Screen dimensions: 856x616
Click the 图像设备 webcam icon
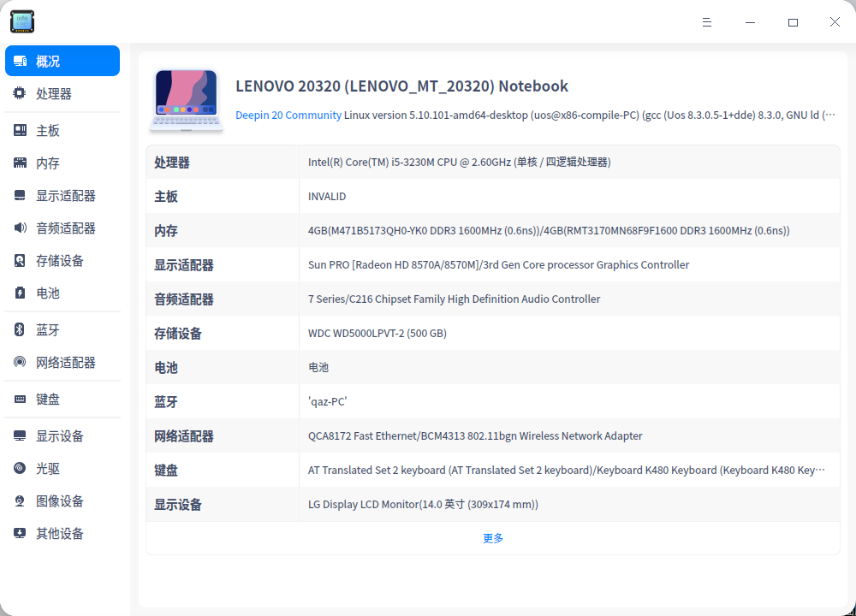20,500
